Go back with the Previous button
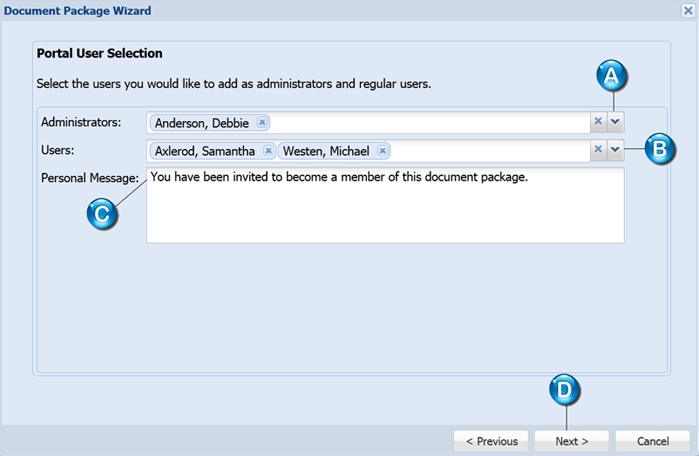The image size is (699, 456). [x=491, y=441]
